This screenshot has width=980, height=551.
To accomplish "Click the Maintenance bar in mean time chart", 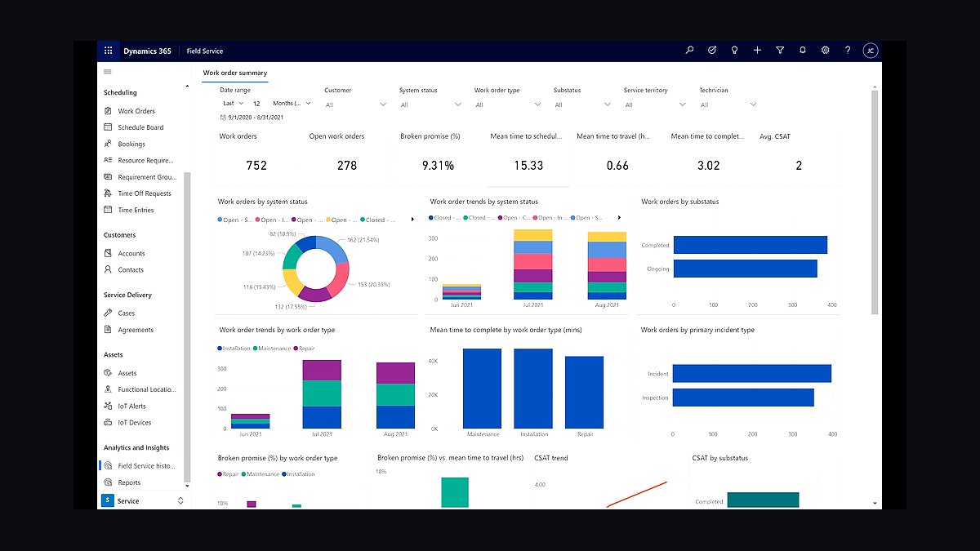I will 482,389.
